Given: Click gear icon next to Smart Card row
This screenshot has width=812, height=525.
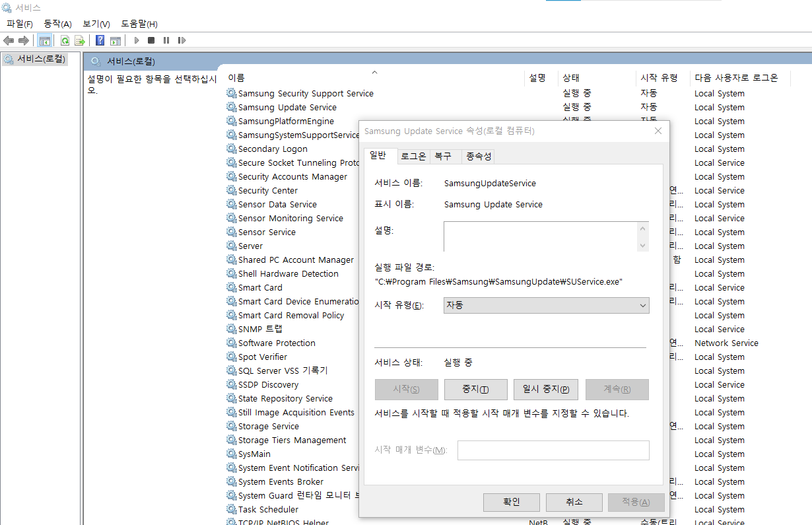Looking at the screenshot, I should click(x=232, y=287).
